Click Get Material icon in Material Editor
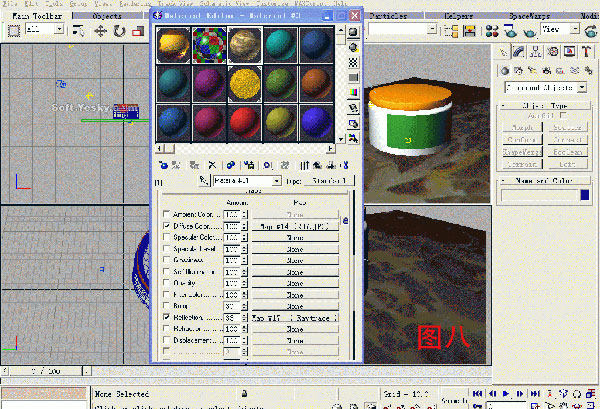Image resolution: width=600 pixels, height=409 pixels. tap(163, 165)
